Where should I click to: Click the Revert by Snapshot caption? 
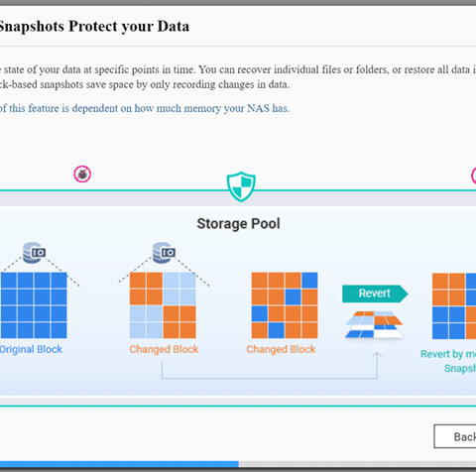448,361
